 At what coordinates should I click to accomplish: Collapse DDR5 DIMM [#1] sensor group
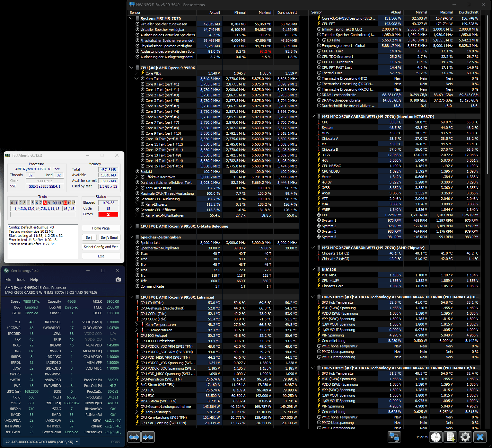313,297
